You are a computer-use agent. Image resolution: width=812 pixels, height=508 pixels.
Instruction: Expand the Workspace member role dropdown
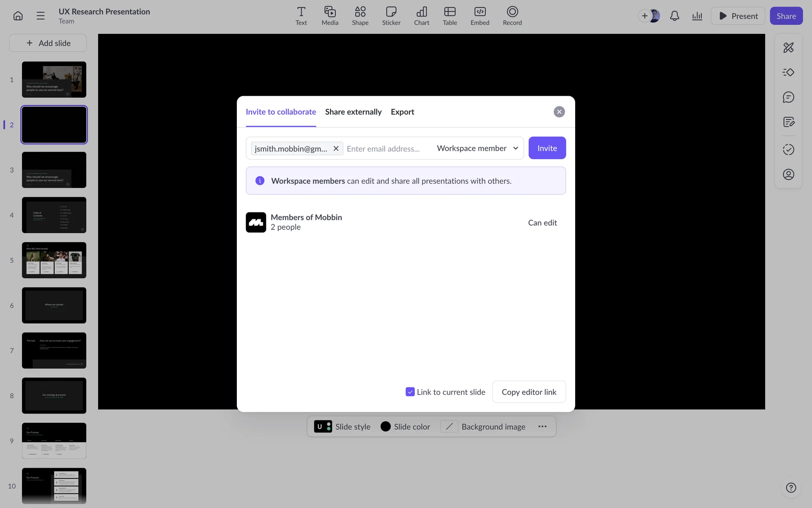click(x=477, y=148)
